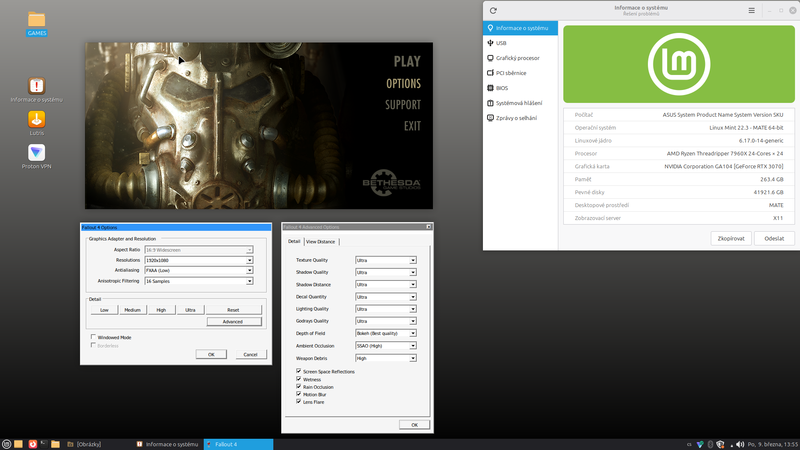Select Informace o systému sidebar entry
This screenshot has width=800, height=450.
pyautogui.click(x=520, y=28)
